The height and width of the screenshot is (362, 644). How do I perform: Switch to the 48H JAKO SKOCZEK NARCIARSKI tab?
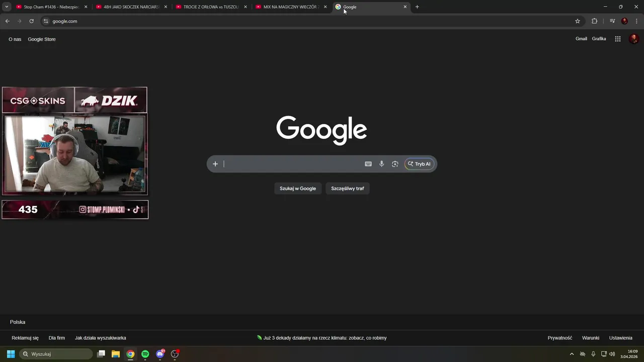131,7
